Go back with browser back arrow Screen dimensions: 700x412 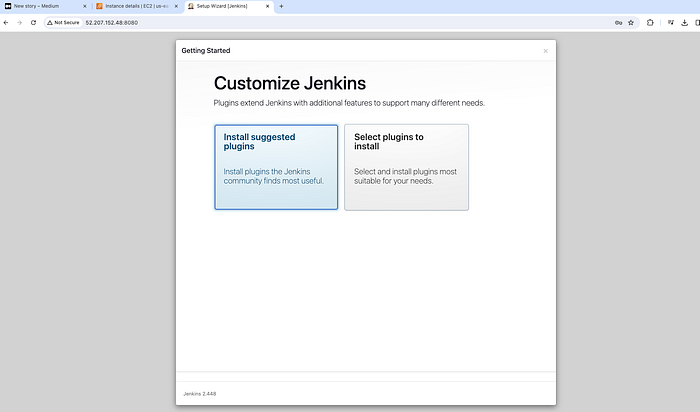pyautogui.click(x=6, y=22)
